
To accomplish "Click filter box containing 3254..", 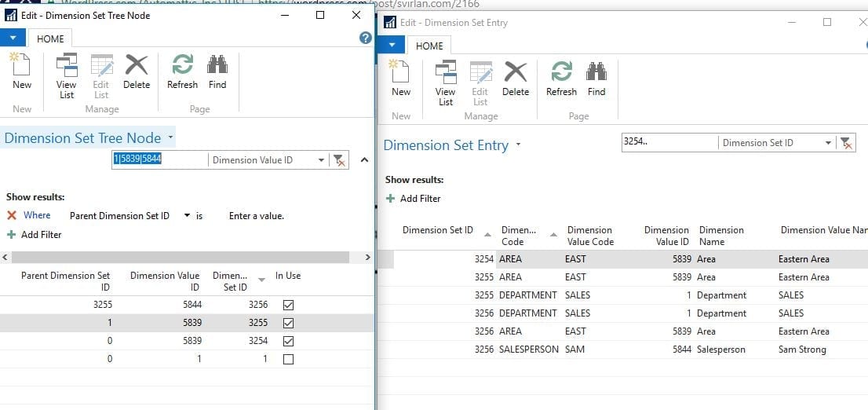I will click(669, 142).
